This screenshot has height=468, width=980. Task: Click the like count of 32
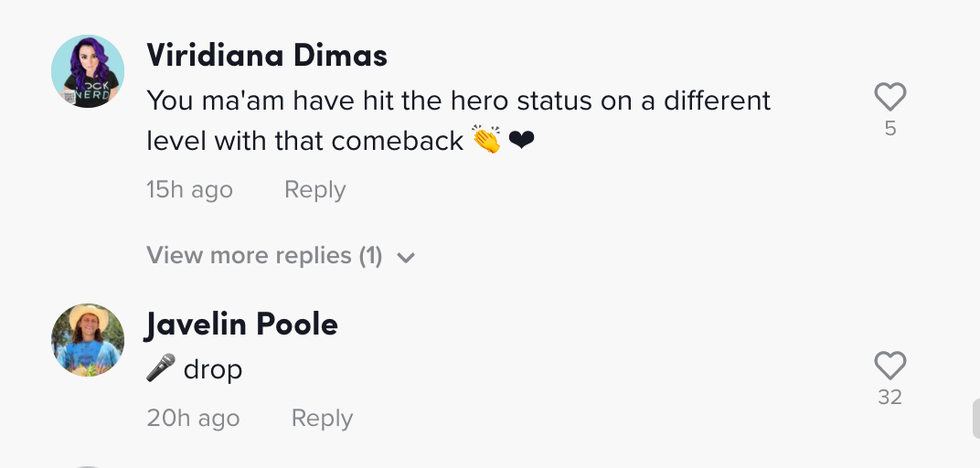(889, 397)
